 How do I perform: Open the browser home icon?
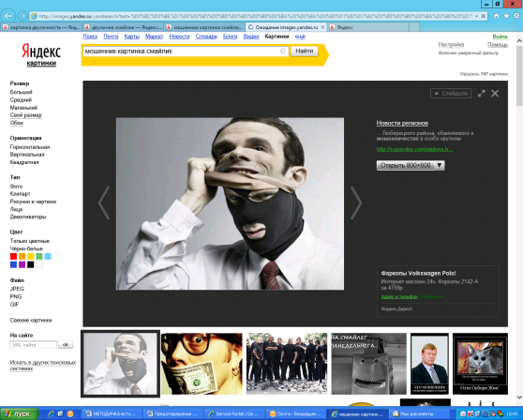coord(497,16)
